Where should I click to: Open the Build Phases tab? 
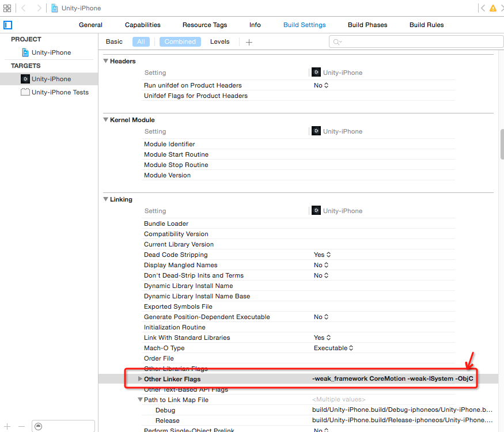pyautogui.click(x=367, y=25)
